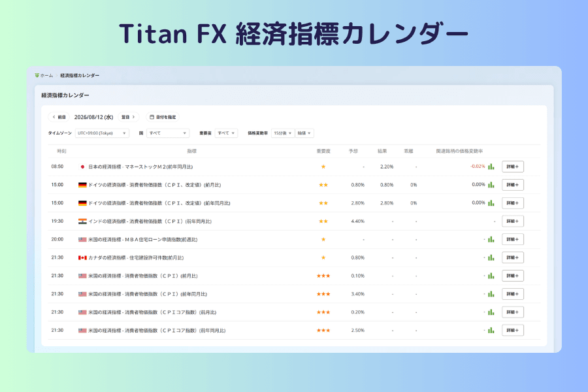Open the 国 country filter dropdown
This screenshot has height=392, width=588.
168,133
